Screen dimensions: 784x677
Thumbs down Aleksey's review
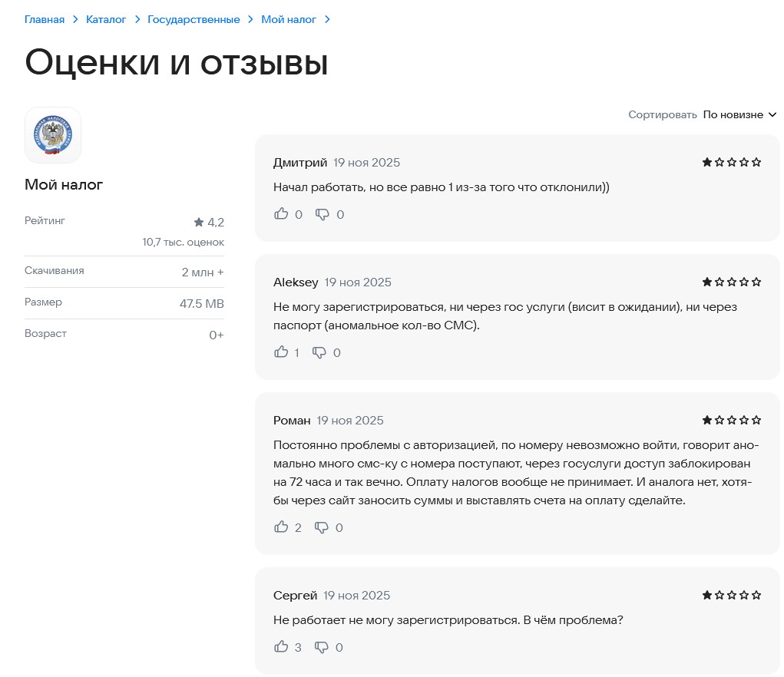click(x=319, y=352)
